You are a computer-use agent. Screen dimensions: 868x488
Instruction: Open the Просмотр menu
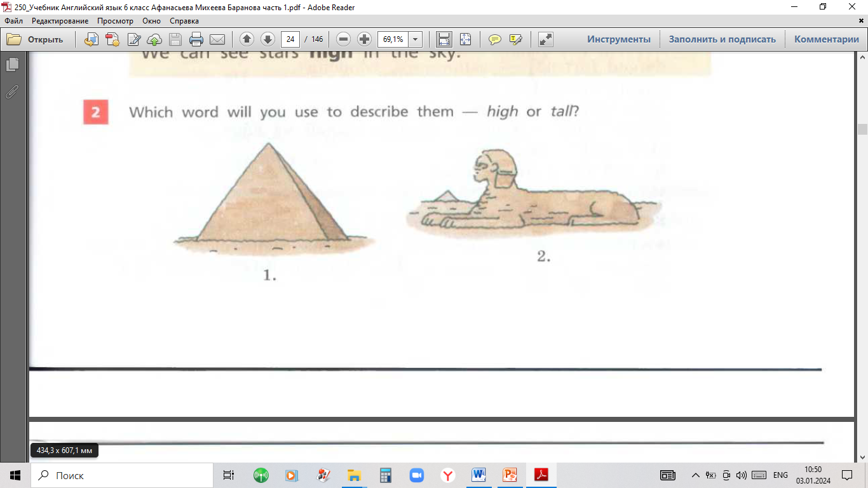pos(115,21)
